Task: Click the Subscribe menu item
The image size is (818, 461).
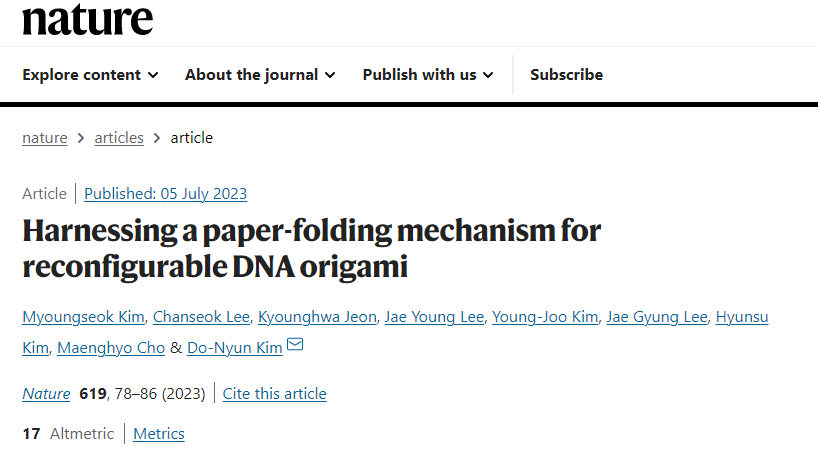Action: coord(566,74)
